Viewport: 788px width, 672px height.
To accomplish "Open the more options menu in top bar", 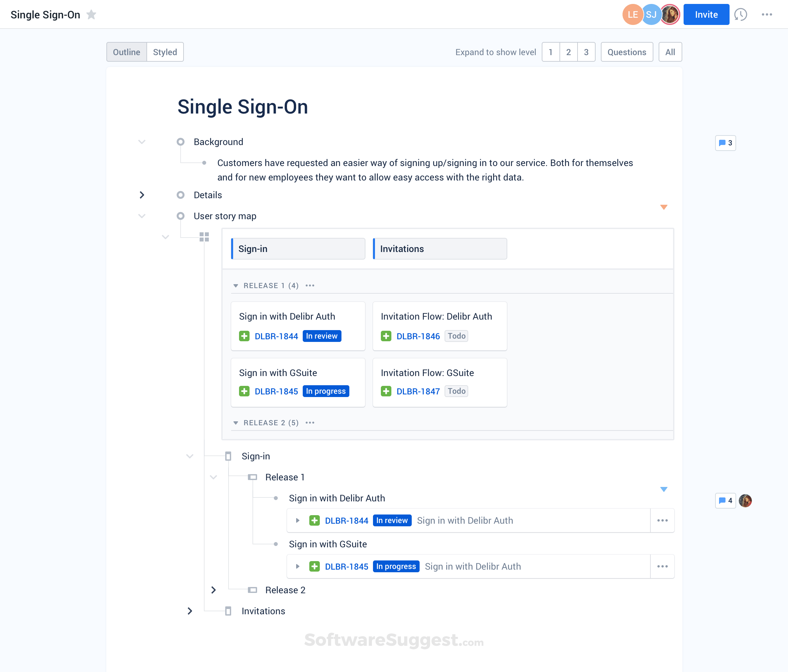I will 767,14.
